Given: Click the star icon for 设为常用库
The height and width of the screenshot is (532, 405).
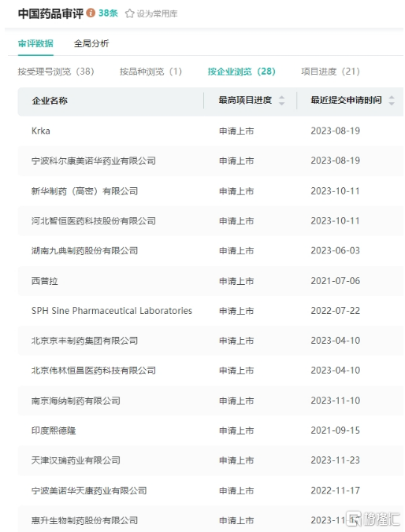Looking at the screenshot, I should click(x=129, y=13).
